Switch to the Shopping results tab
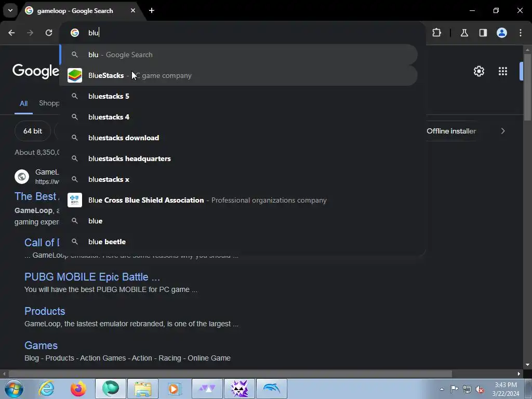The width and height of the screenshot is (532, 399). (x=49, y=103)
